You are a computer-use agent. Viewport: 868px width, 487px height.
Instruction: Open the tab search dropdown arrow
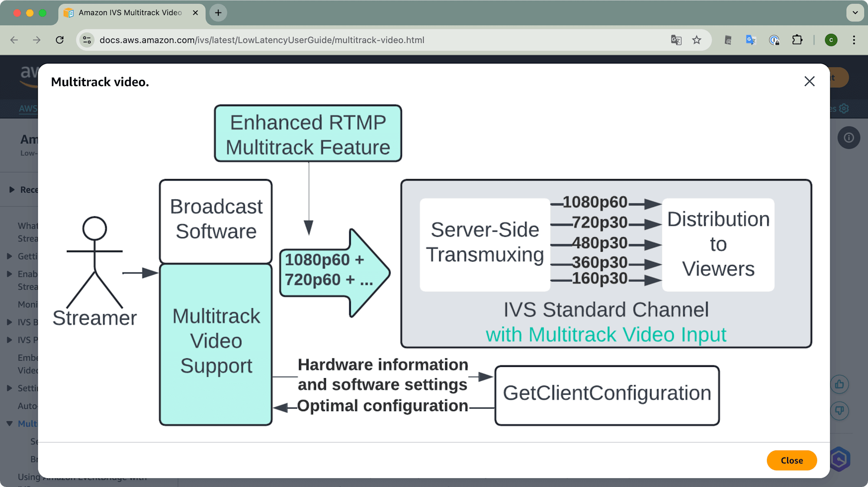855,13
